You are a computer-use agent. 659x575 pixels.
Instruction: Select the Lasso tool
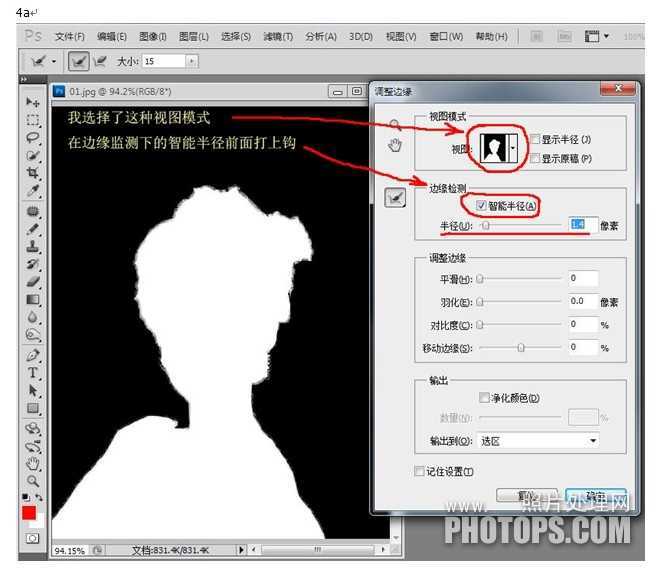click(33, 137)
